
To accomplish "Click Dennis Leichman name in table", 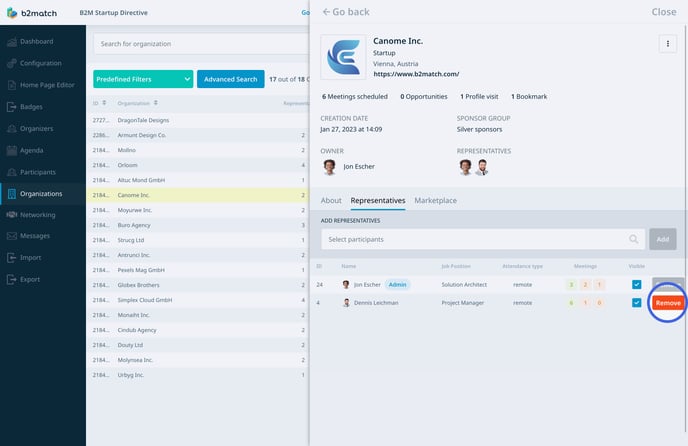I will coord(376,303).
